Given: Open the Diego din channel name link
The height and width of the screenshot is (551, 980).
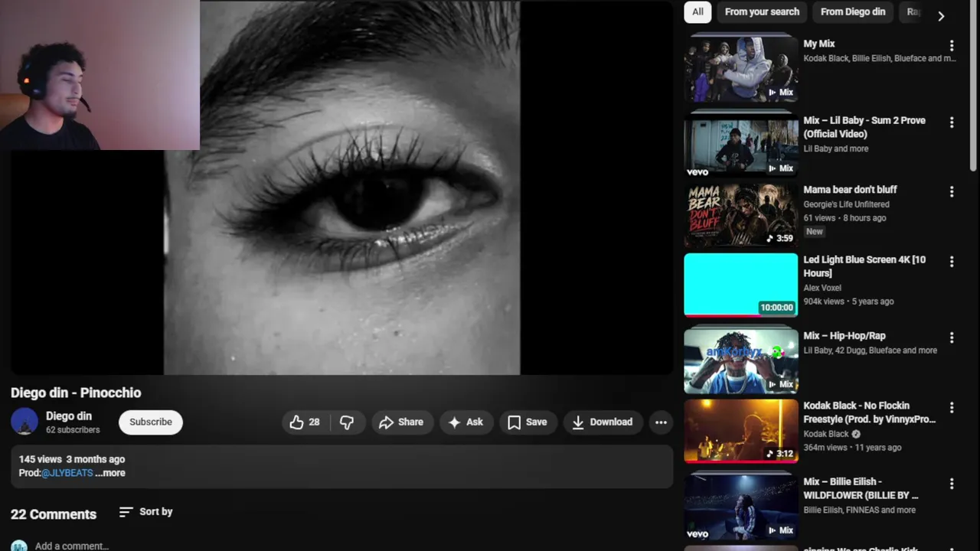Looking at the screenshot, I should (69, 416).
